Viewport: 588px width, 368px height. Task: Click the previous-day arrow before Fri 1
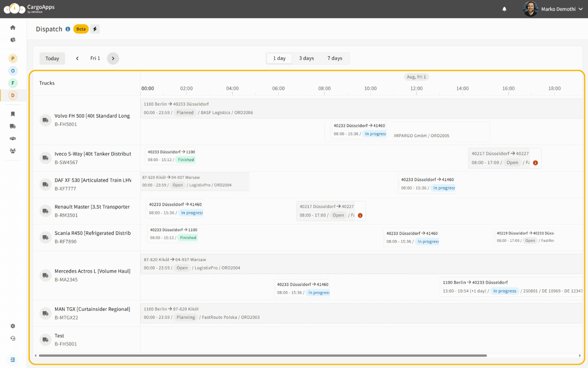point(77,58)
